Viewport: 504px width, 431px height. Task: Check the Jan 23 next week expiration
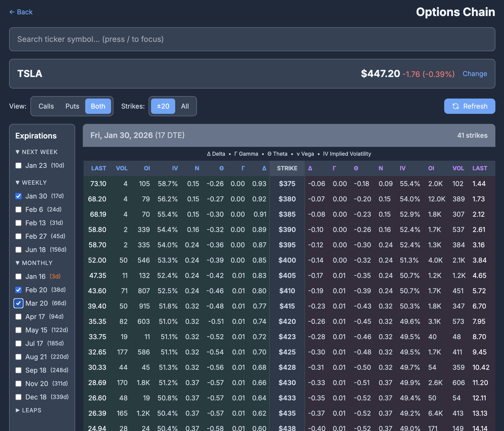point(18,166)
